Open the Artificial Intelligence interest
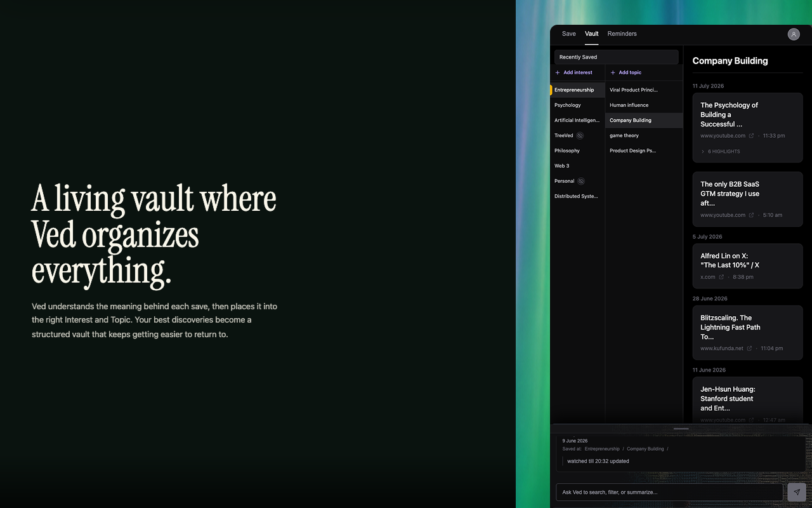 [x=577, y=121]
